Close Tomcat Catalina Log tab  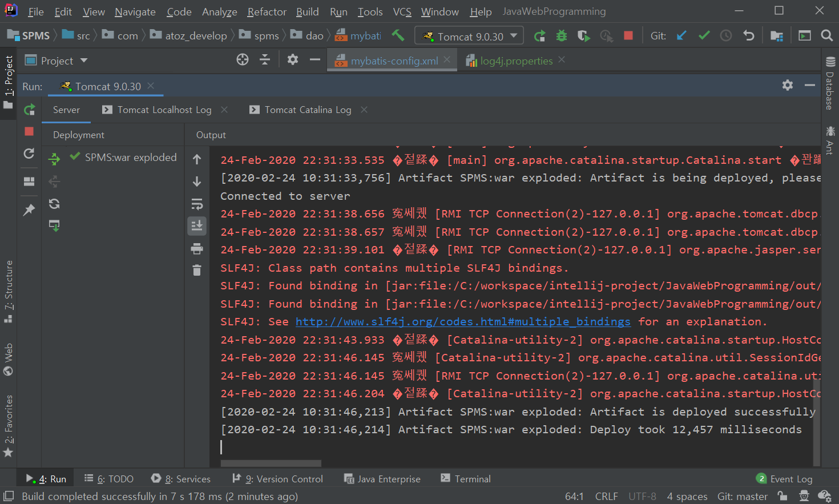coord(364,109)
